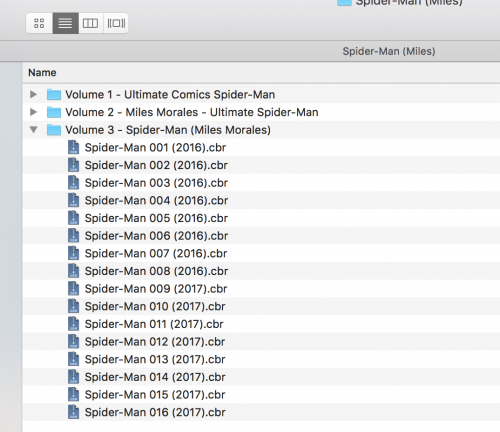Click the Spider-Man 001 (2016).cbr file icon
500x432 pixels.
(x=73, y=147)
